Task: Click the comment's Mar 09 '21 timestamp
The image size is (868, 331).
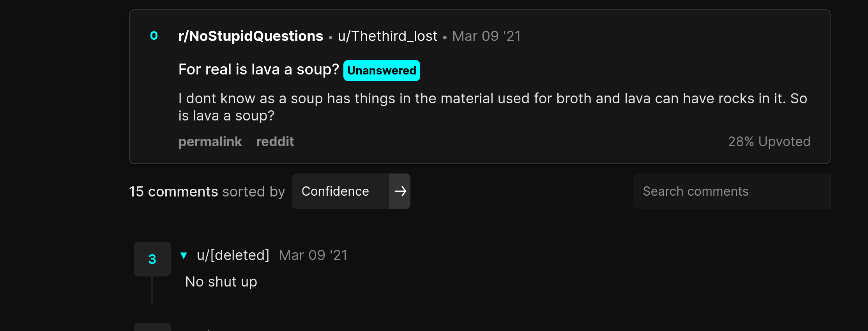Action: [313, 255]
